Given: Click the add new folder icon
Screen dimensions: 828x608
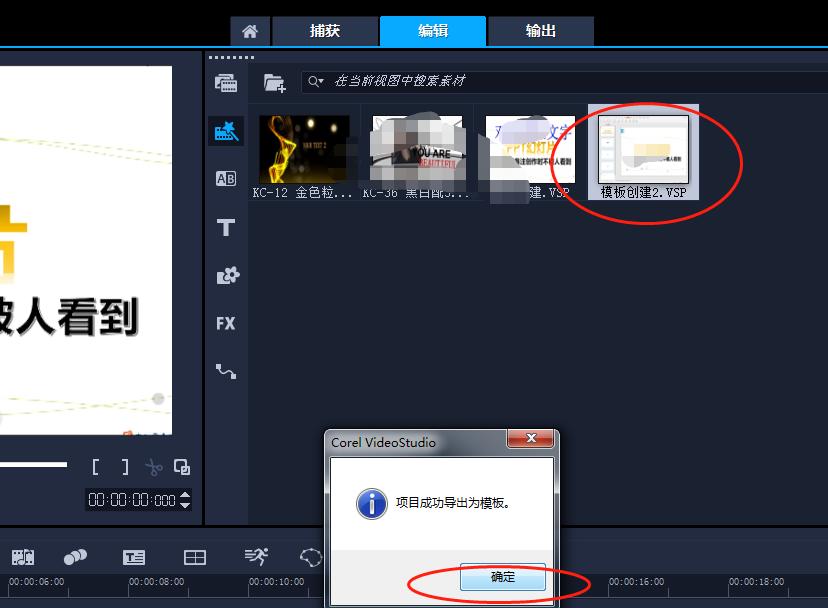Looking at the screenshot, I should (x=275, y=83).
